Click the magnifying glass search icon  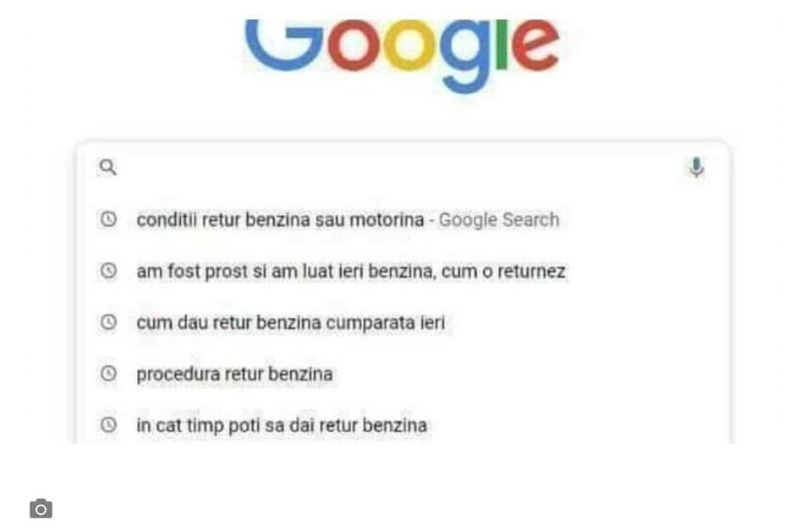pyautogui.click(x=107, y=167)
